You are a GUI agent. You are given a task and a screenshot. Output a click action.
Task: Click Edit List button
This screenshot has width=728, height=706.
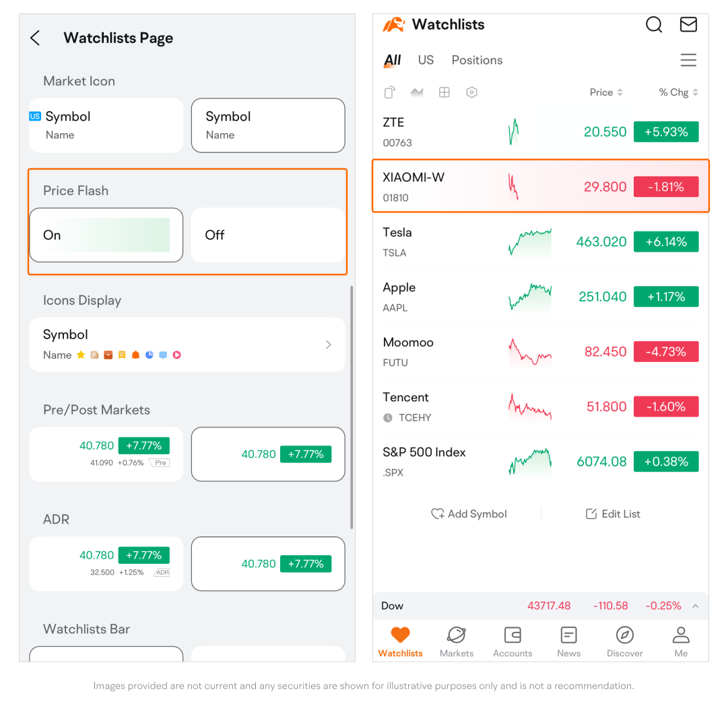(x=613, y=514)
